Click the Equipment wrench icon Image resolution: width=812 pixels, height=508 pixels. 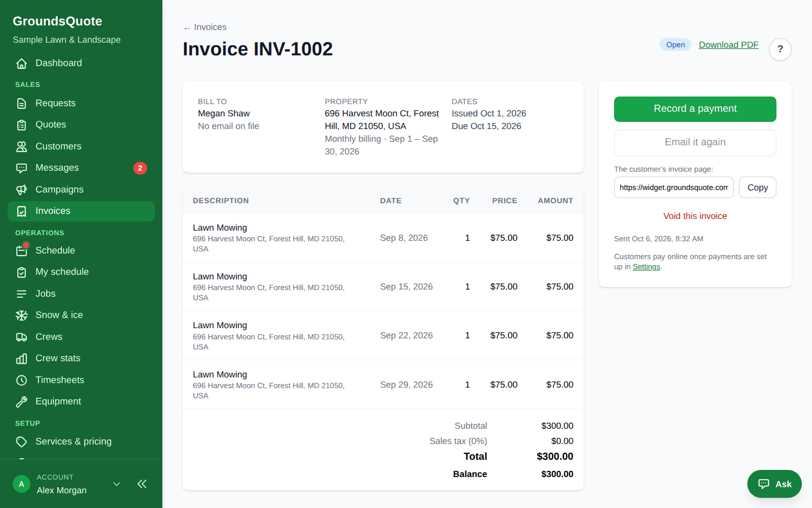tap(21, 402)
